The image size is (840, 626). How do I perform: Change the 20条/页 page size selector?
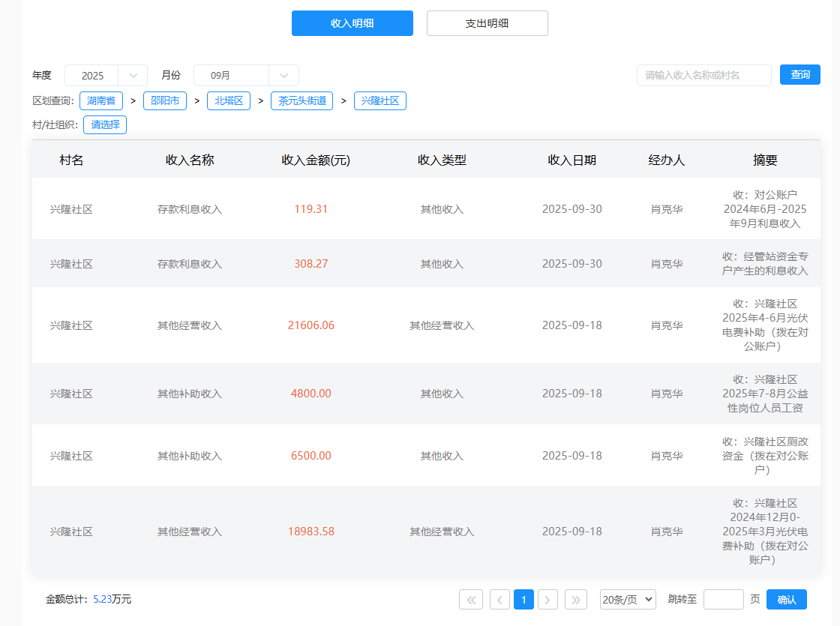[628, 600]
